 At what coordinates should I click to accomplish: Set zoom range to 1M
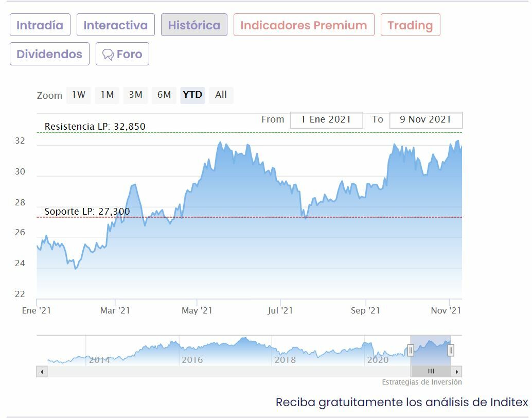(x=107, y=95)
